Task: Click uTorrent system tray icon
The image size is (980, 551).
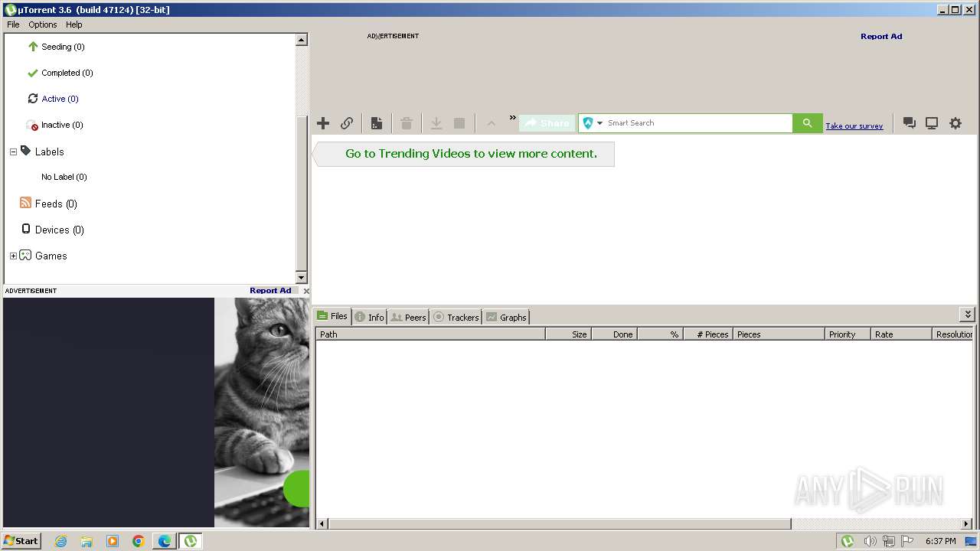Action: [848, 541]
